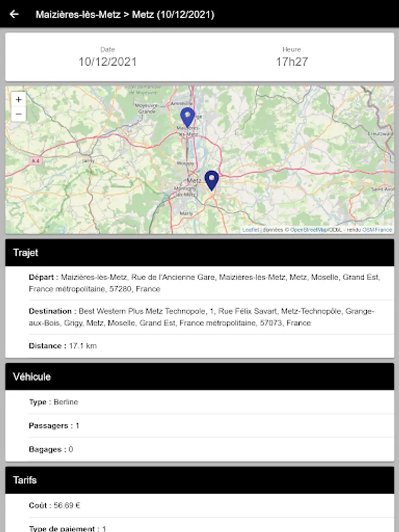399x532 pixels.
Task: Zoom out on the map
Action: click(x=19, y=114)
